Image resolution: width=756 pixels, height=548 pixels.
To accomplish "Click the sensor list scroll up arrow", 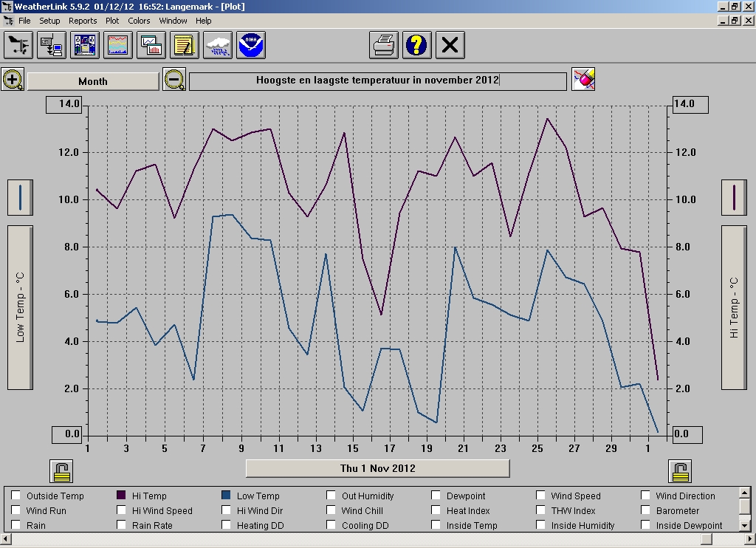I will click(744, 493).
